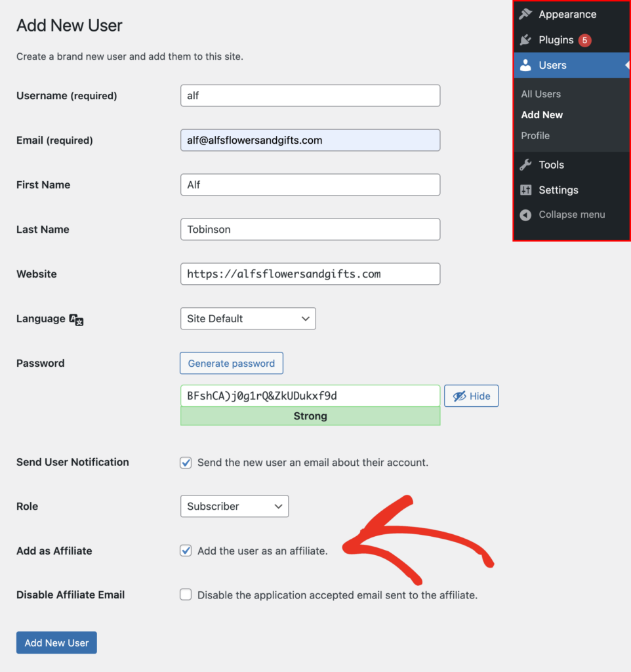Image resolution: width=631 pixels, height=672 pixels.
Task: Click the Tools wrench icon
Action: tap(525, 165)
